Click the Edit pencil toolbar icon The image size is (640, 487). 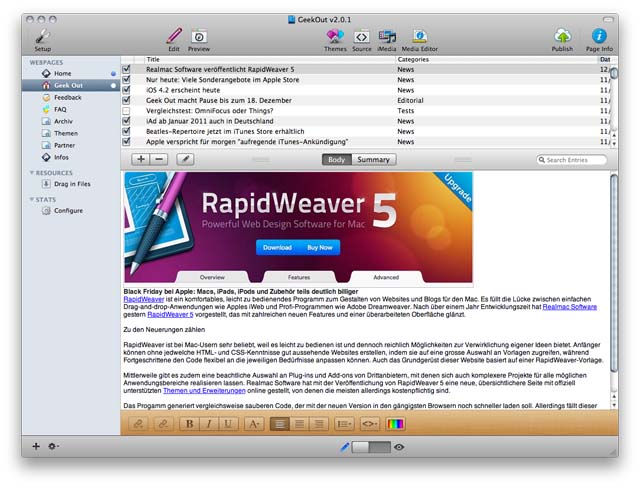click(x=174, y=40)
